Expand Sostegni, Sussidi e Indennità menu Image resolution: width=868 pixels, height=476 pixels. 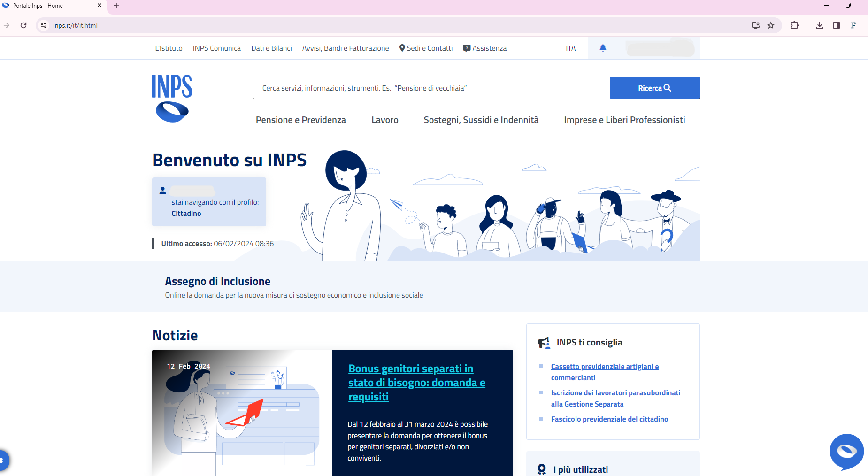click(481, 120)
